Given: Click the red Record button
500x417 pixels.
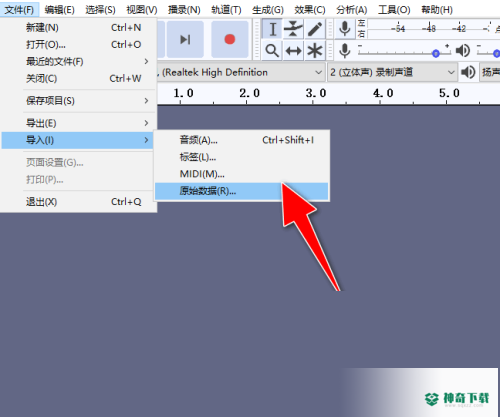Looking at the screenshot, I should [x=230, y=39].
